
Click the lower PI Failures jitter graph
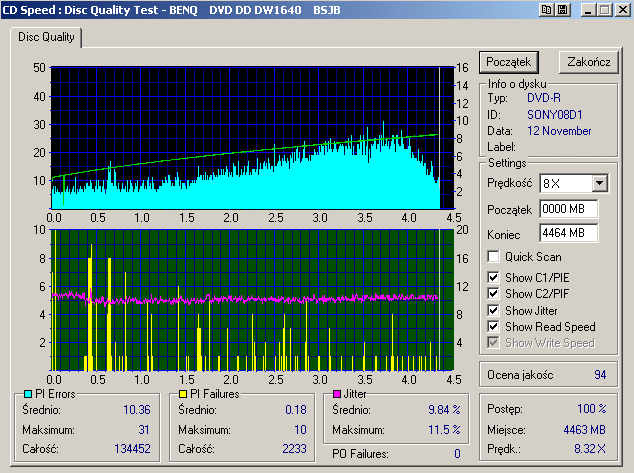252,300
